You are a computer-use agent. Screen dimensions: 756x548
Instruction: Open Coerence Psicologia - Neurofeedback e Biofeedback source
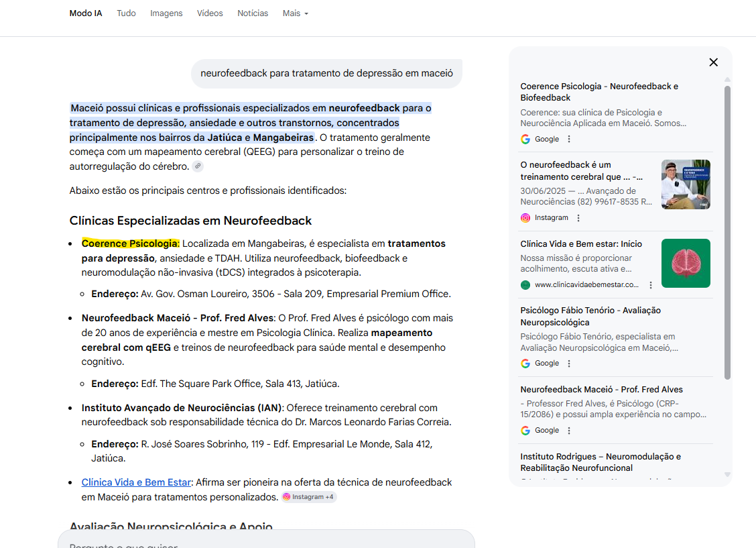pyautogui.click(x=598, y=92)
